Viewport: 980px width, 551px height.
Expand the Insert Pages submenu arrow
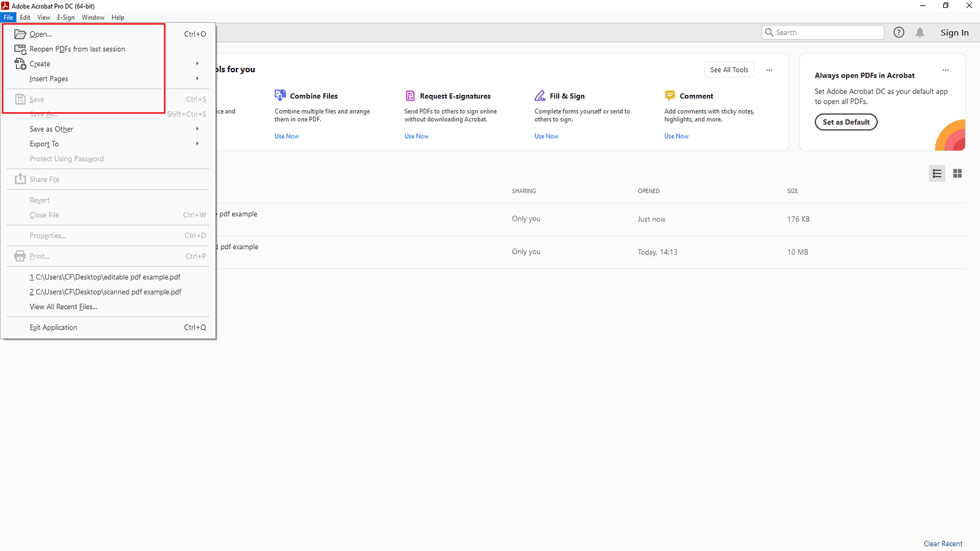(197, 78)
